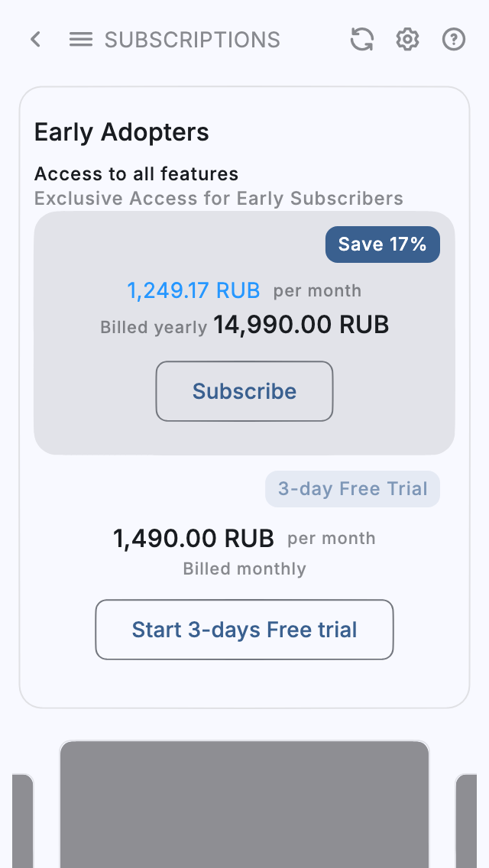Go back using the left chevron

35,40
